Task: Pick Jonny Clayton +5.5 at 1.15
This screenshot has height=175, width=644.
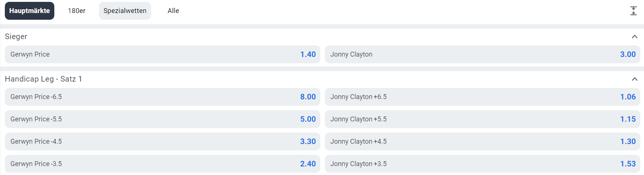Action: coord(483,119)
